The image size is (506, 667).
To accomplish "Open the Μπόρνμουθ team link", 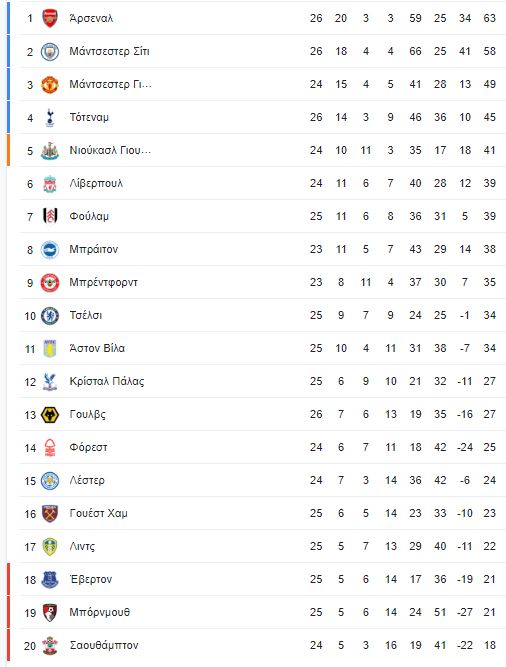I will pyautogui.click(x=99, y=613).
